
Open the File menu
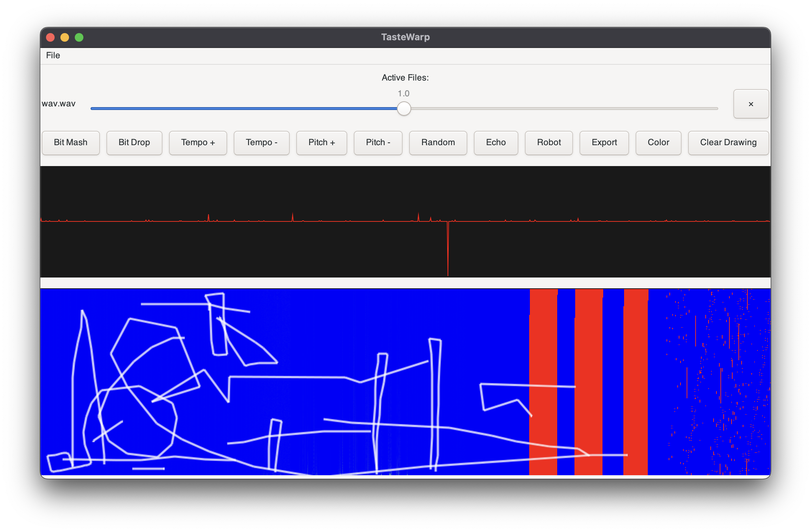pyautogui.click(x=53, y=55)
